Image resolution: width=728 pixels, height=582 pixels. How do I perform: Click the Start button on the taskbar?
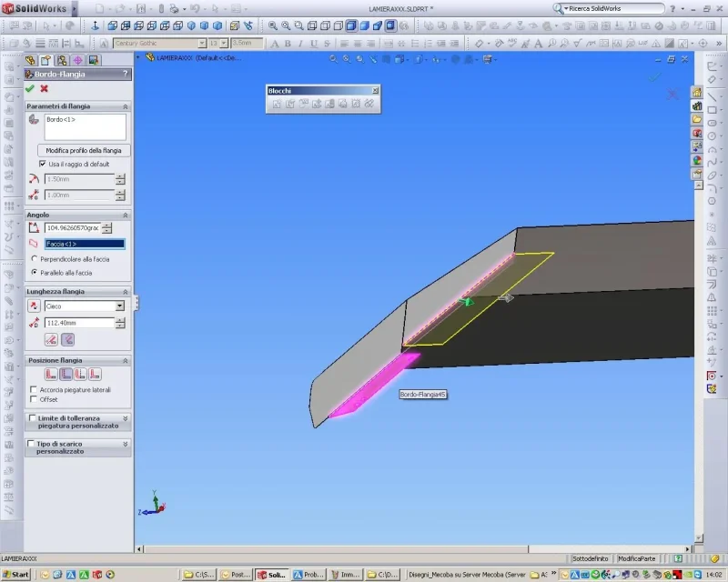click(x=15, y=575)
